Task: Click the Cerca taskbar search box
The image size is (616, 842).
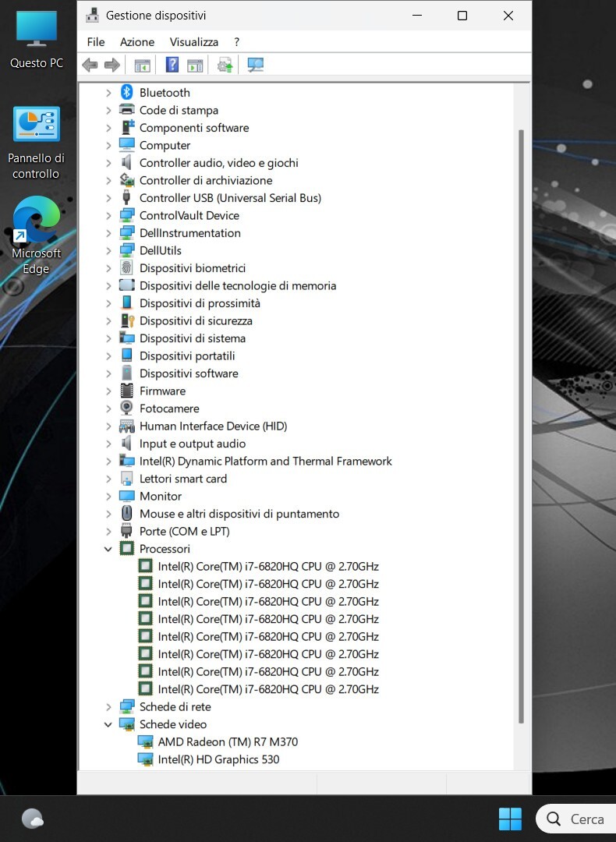Action: 576,819
